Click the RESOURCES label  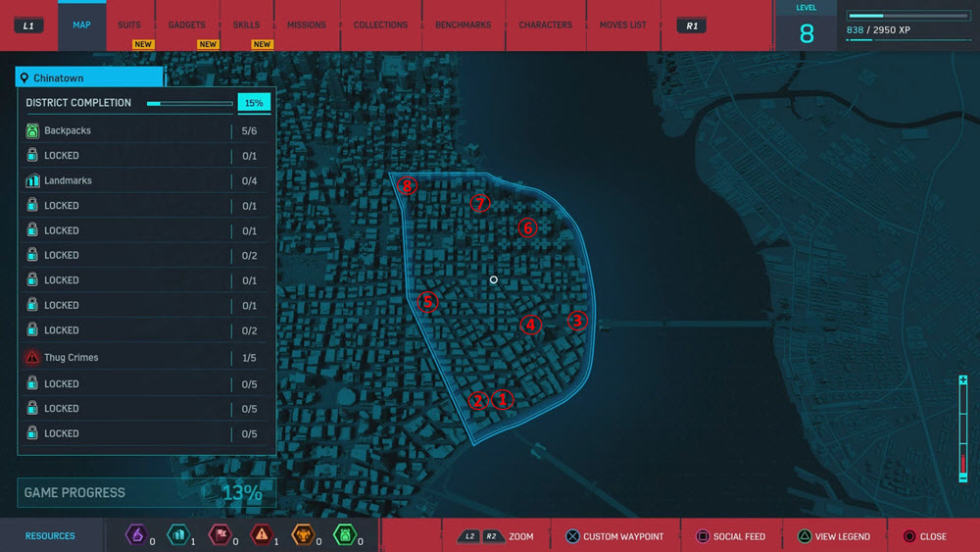tap(50, 535)
